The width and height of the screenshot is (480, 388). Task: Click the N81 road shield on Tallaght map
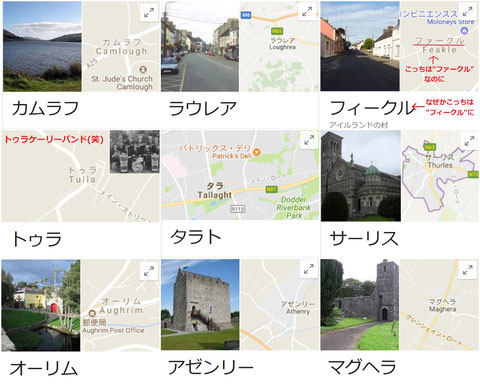(271, 189)
